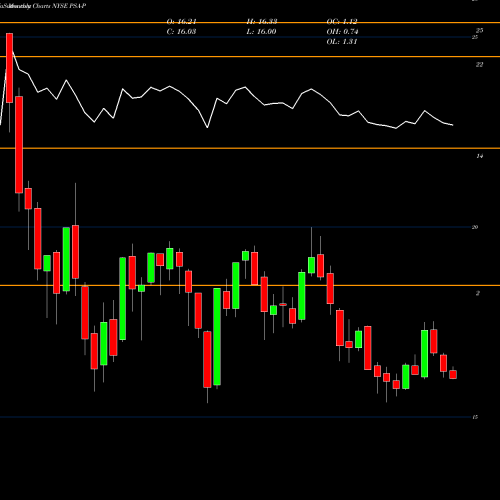The width and height of the screenshot is (500, 500).
Task: Click the first tall red candlestick at chart start
Action: click(9, 68)
